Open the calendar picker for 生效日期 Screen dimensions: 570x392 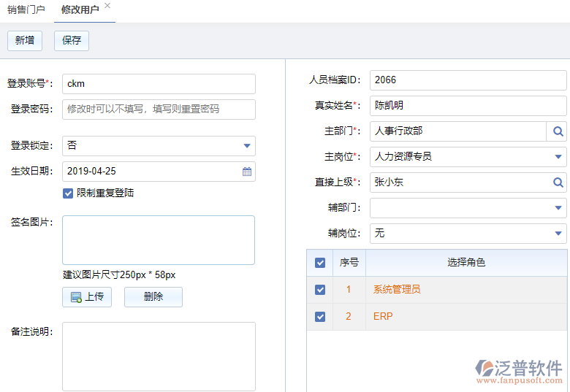(x=247, y=172)
